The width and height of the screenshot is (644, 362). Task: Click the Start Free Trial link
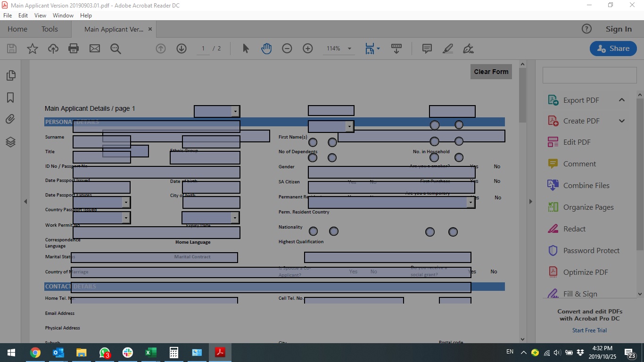pyautogui.click(x=589, y=330)
